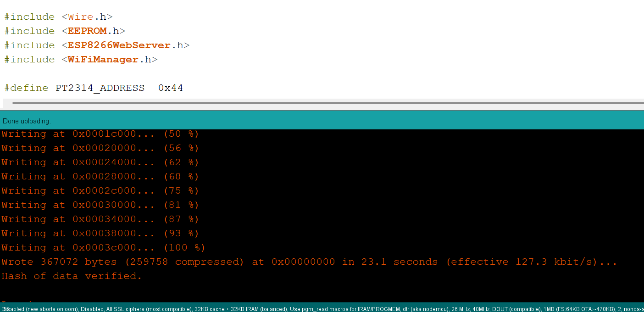
Task: Click the 'Done uploading.' status message
Action: point(27,121)
